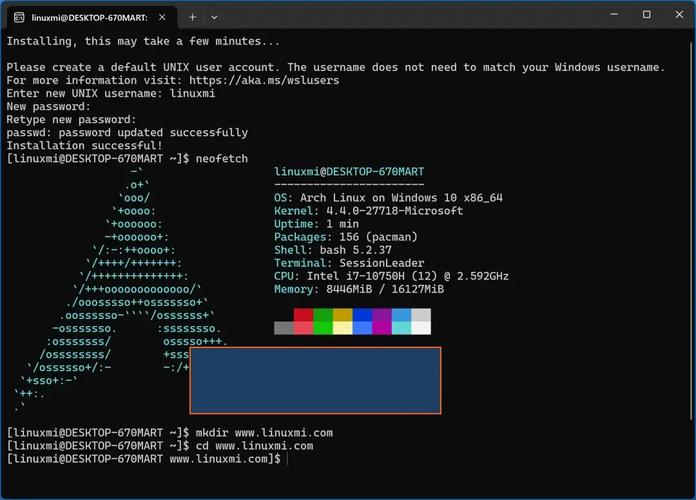696x500 pixels.
Task: Click the terminal icon on the tab
Action: coord(19,17)
